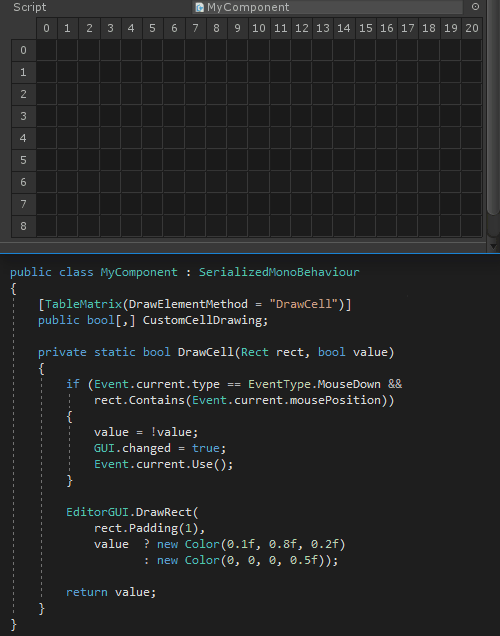The image size is (500, 636).
Task: Click the MyComponent script file icon
Action: pyautogui.click(x=200, y=7)
